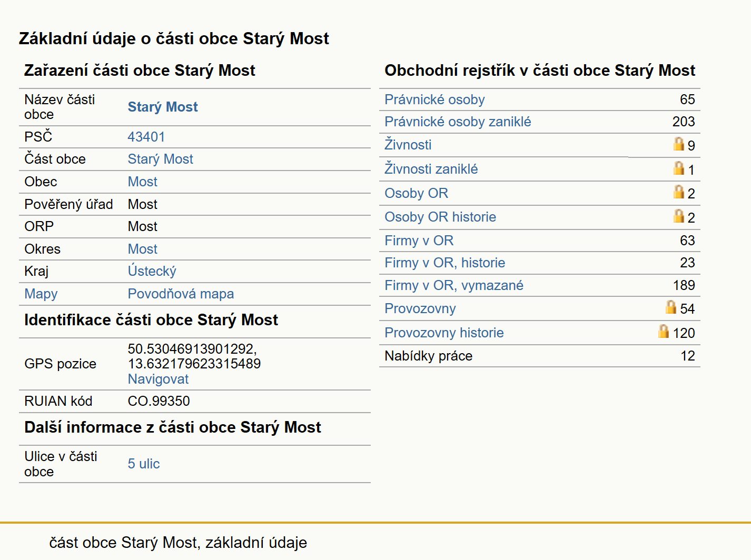Open the Most link in Okres row
The height and width of the screenshot is (560, 751).
[x=143, y=249]
